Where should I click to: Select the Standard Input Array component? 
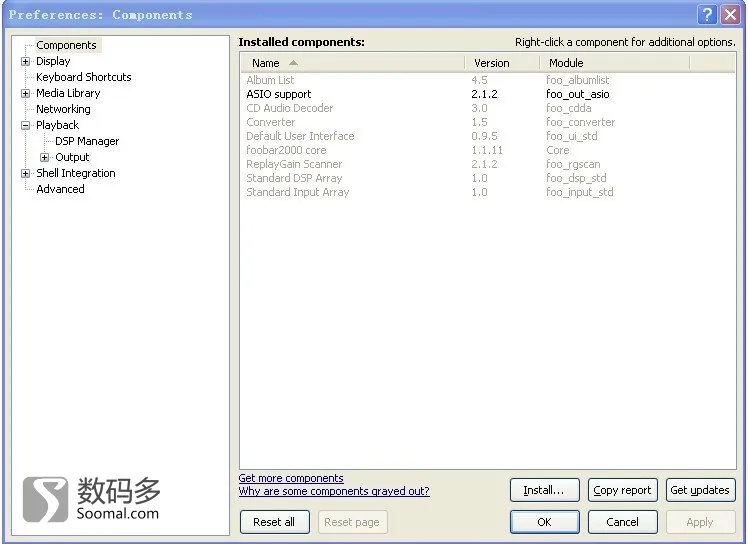[x=488, y=192]
